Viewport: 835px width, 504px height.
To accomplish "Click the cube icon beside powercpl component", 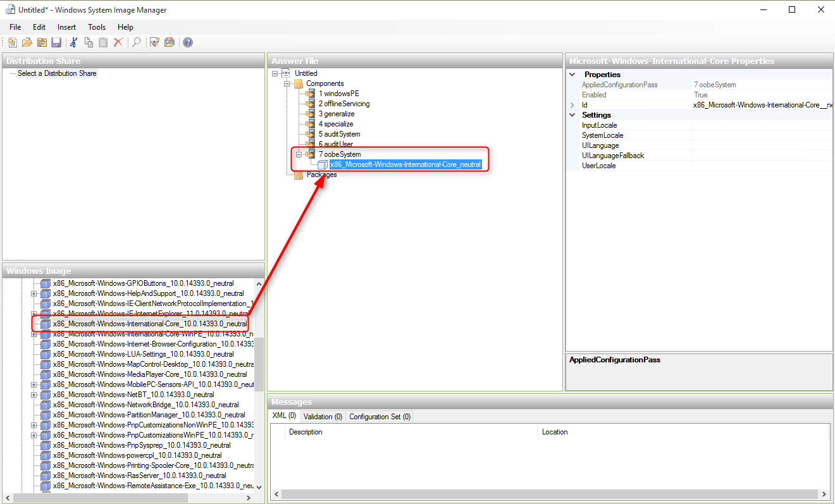I will 46,455.
